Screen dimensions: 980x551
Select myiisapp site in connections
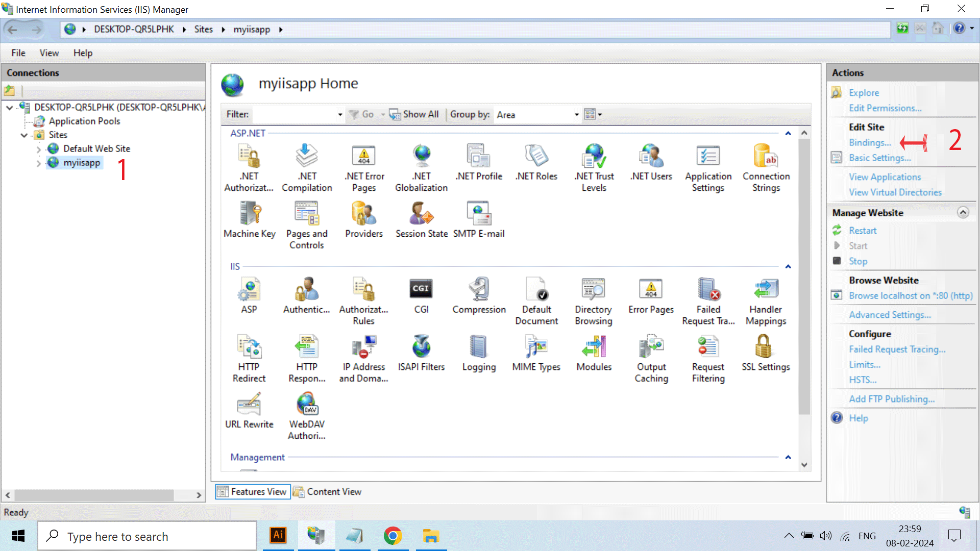pyautogui.click(x=82, y=162)
